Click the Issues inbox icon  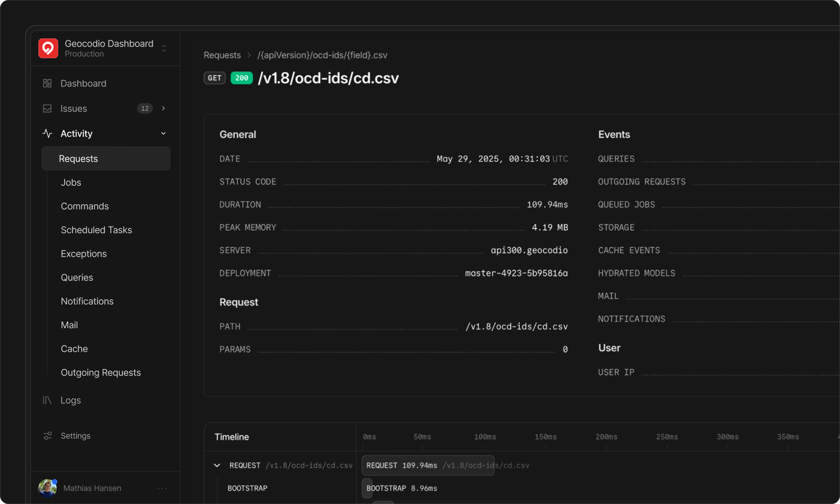(x=47, y=109)
